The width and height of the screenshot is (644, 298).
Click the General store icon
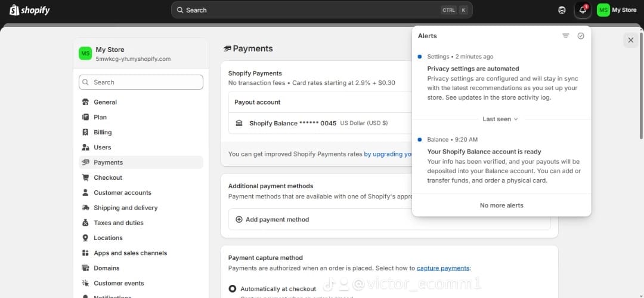coord(85,102)
